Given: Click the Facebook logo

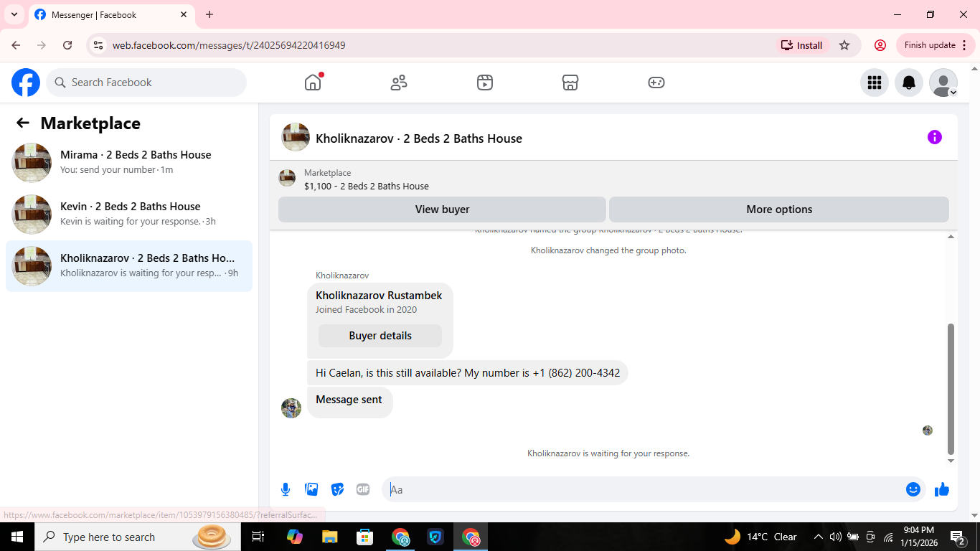Looking at the screenshot, I should [26, 83].
